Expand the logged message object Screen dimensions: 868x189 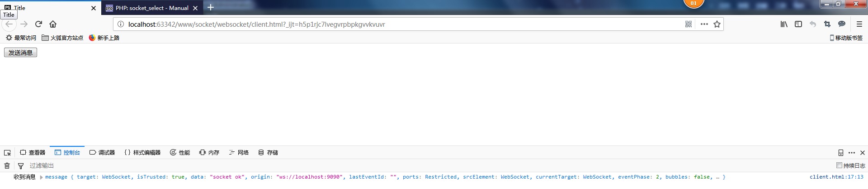41,177
